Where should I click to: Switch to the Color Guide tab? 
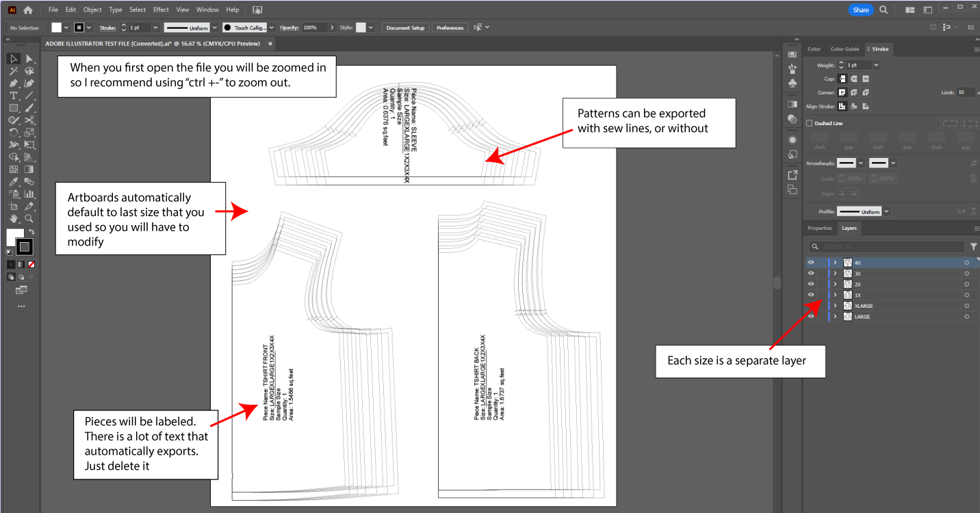847,49
